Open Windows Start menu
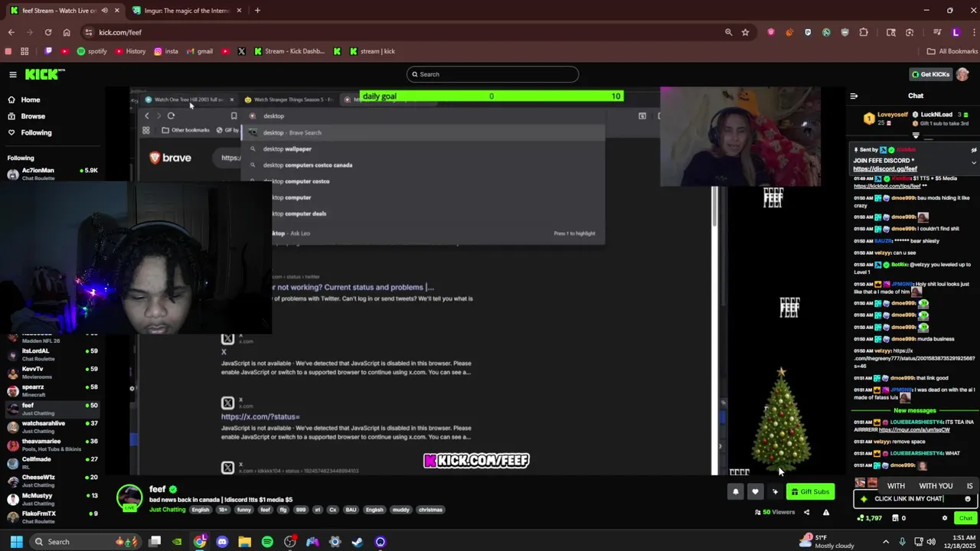 16,542
